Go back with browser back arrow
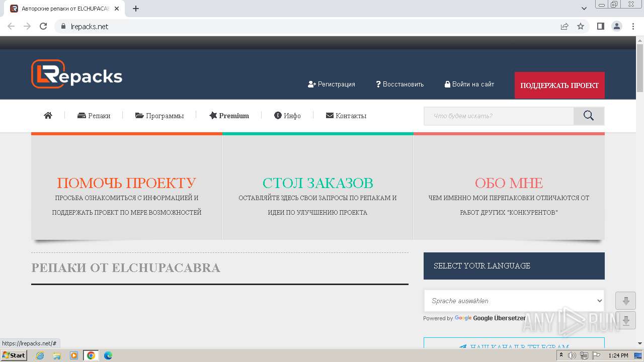 coord(11,27)
